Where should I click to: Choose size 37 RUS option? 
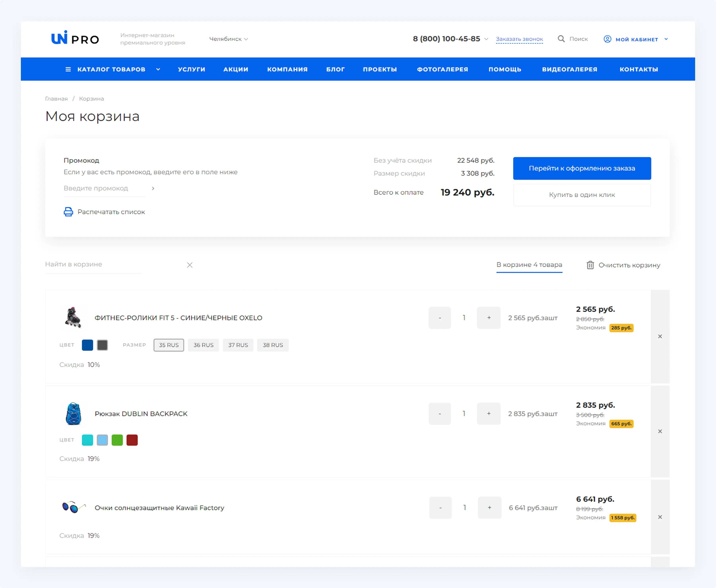click(x=238, y=345)
